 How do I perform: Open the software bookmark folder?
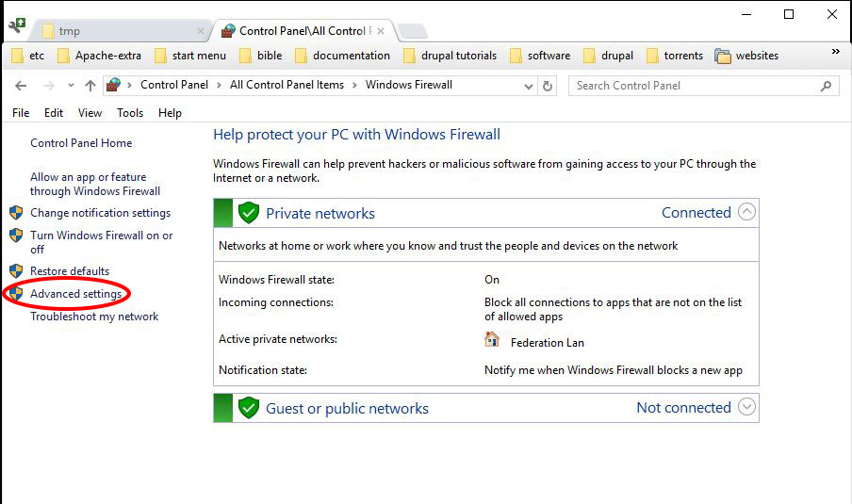coord(539,56)
